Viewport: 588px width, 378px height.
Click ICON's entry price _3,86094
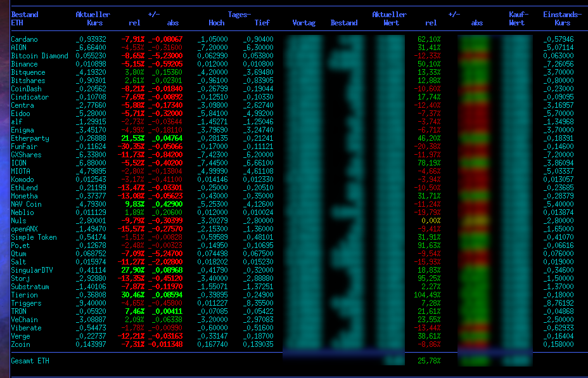coord(558,163)
